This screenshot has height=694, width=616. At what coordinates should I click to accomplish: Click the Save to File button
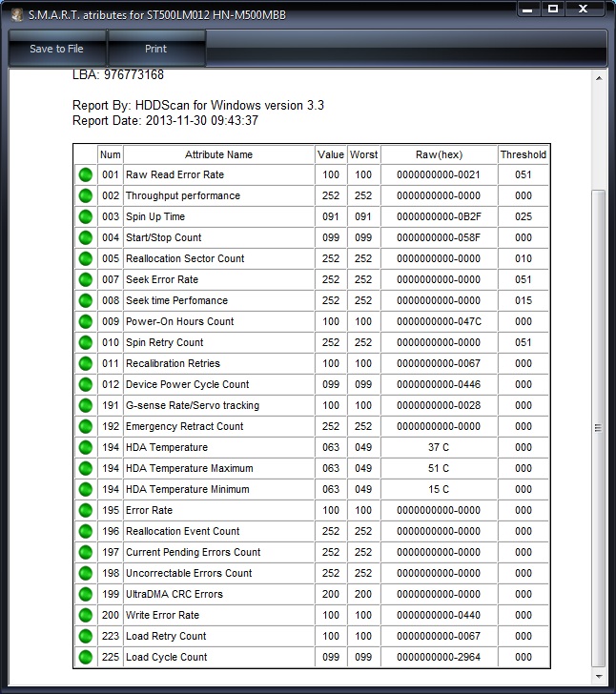[x=56, y=49]
